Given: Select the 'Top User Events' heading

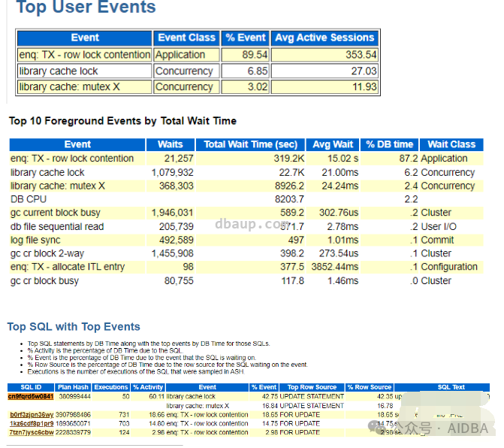Looking at the screenshot, I should [86, 7].
